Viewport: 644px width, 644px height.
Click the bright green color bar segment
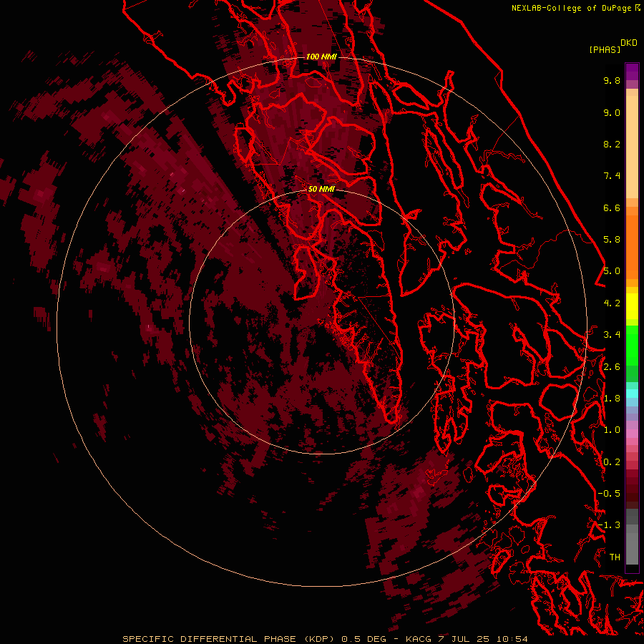[x=632, y=346]
